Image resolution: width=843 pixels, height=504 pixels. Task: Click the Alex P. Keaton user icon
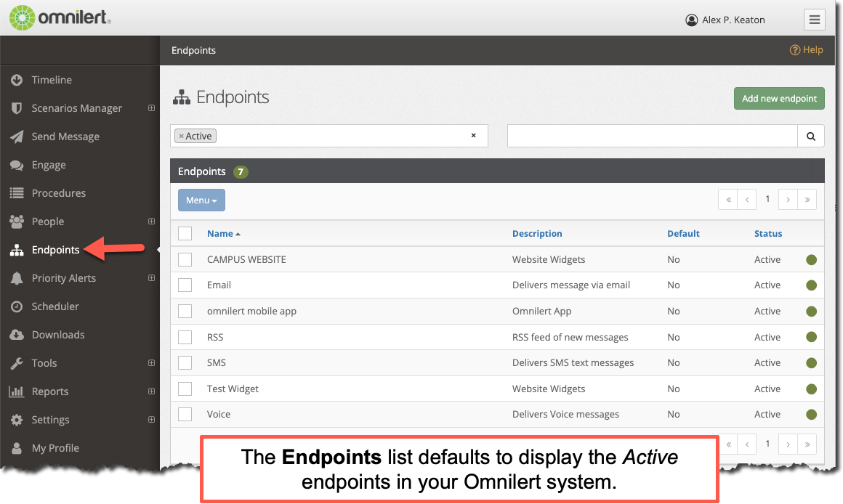click(x=691, y=20)
